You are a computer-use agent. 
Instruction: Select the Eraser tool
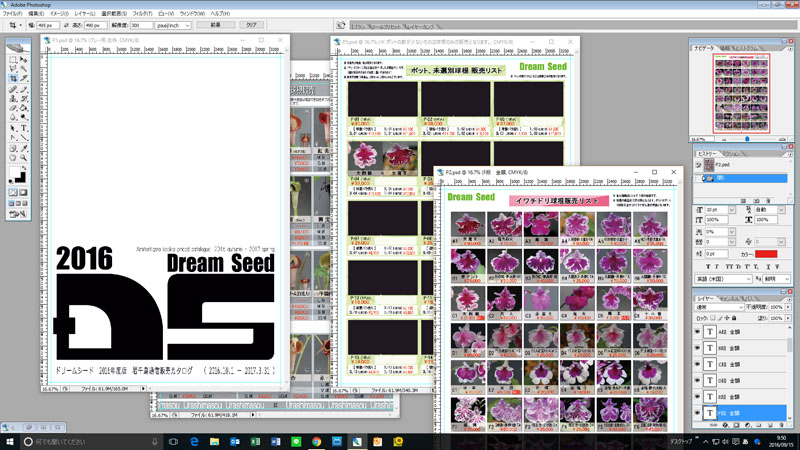[13, 108]
